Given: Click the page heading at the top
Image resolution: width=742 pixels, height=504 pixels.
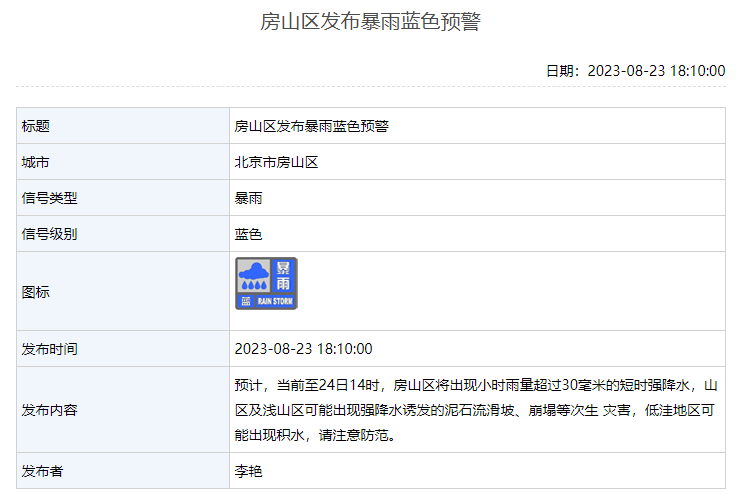Looking at the screenshot, I should click(x=370, y=22).
